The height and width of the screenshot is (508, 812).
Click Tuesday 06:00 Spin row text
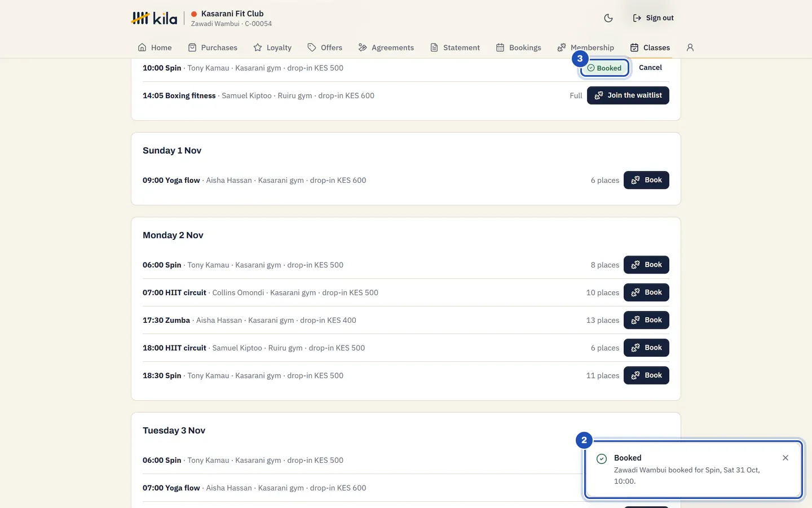pyautogui.click(x=243, y=461)
